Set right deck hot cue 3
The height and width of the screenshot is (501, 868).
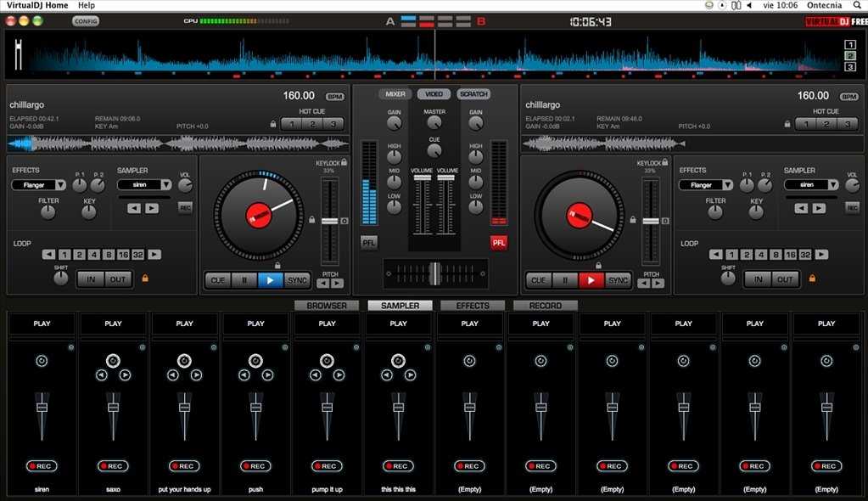847,124
